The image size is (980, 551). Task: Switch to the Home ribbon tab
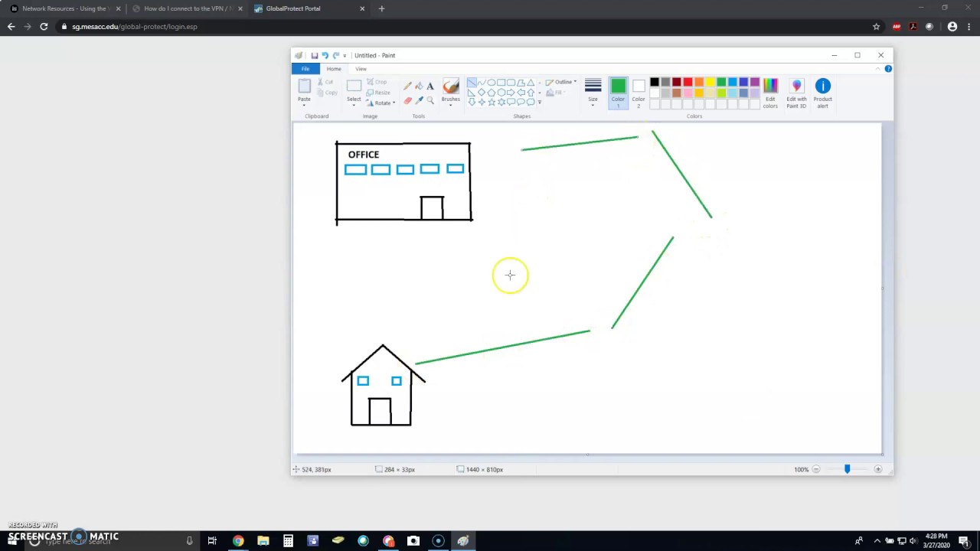(x=334, y=69)
